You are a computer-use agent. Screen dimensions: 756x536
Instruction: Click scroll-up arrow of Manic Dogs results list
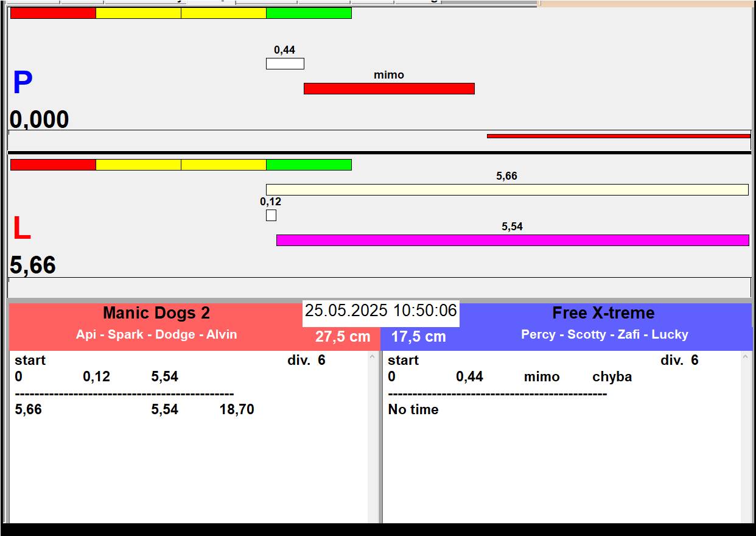(x=373, y=358)
